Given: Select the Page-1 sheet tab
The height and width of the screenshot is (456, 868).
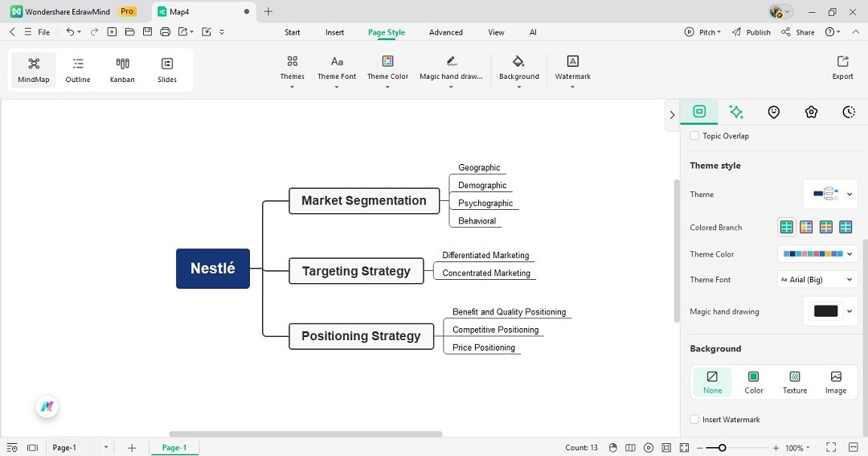Looking at the screenshot, I should tap(174, 448).
